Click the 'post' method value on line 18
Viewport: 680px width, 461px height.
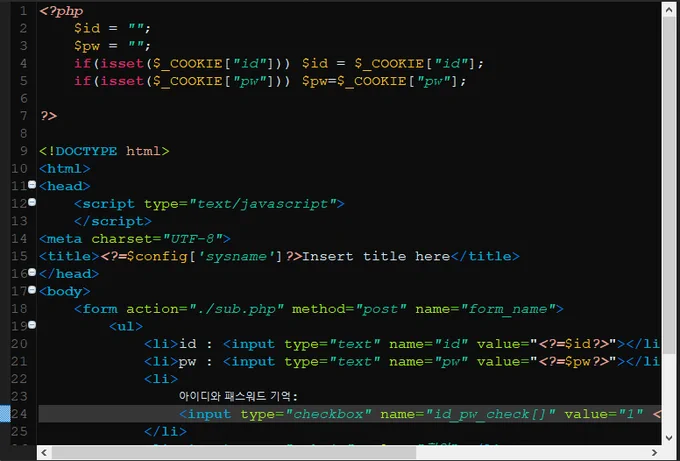pos(380,309)
